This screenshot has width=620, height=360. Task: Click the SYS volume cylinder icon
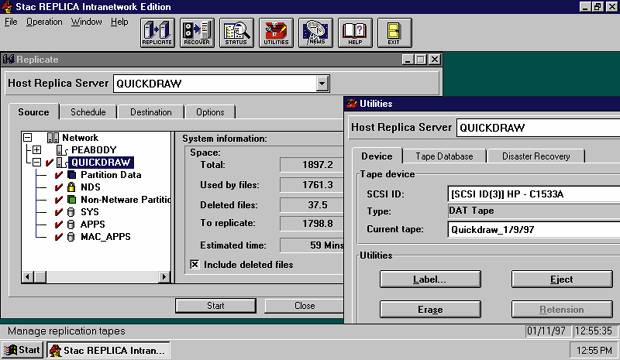point(71,212)
